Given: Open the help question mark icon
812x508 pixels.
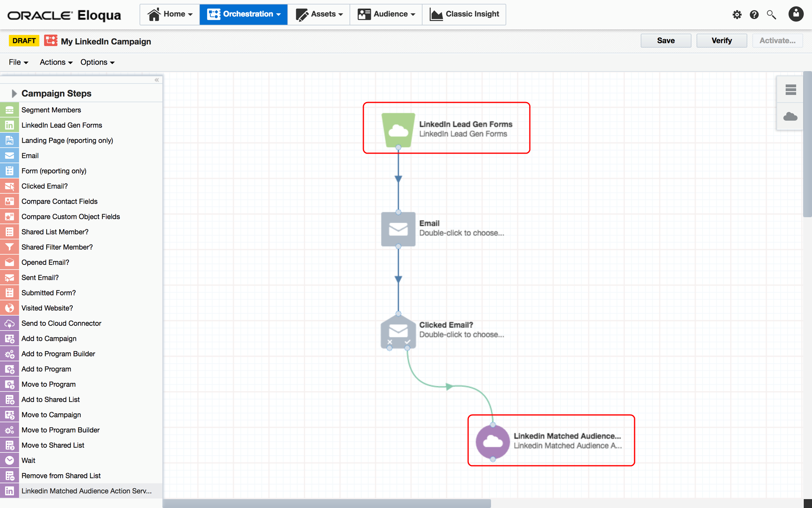Looking at the screenshot, I should [754, 15].
